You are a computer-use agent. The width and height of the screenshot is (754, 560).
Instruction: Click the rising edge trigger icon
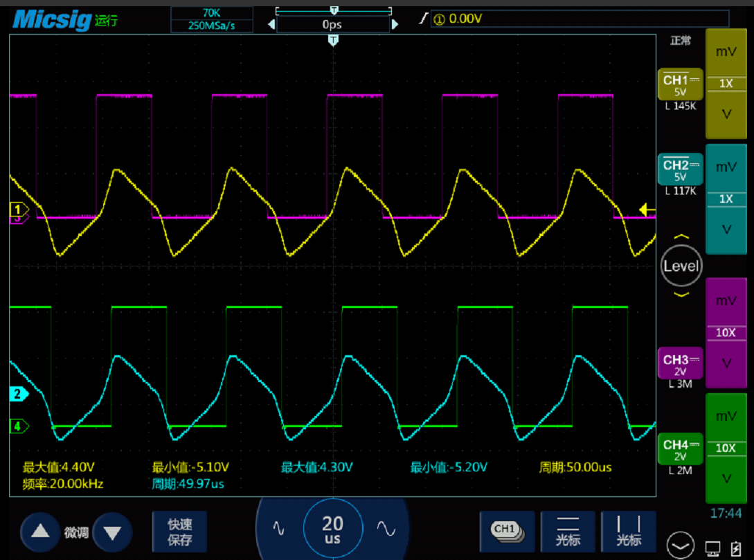pyautogui.click(x=423, y=19)
